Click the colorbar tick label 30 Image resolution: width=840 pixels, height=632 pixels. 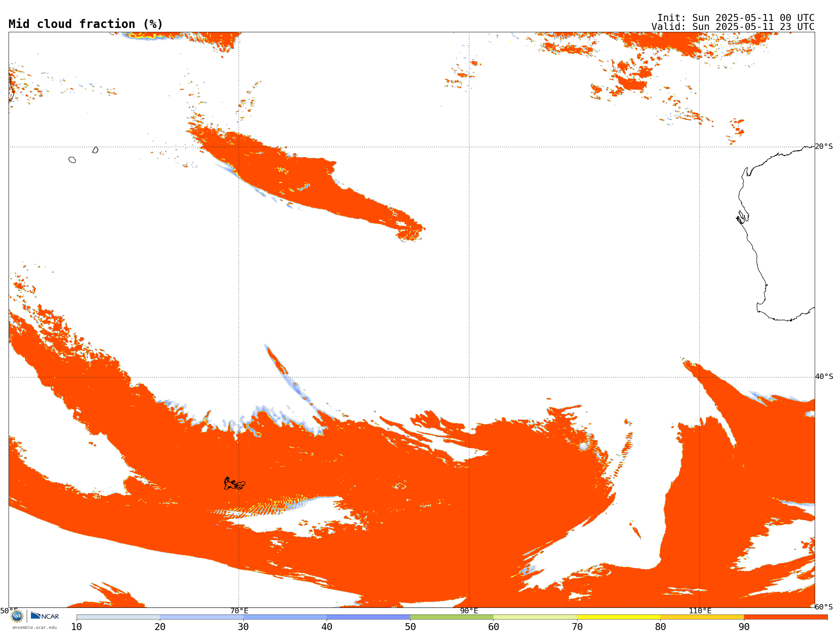243,627
